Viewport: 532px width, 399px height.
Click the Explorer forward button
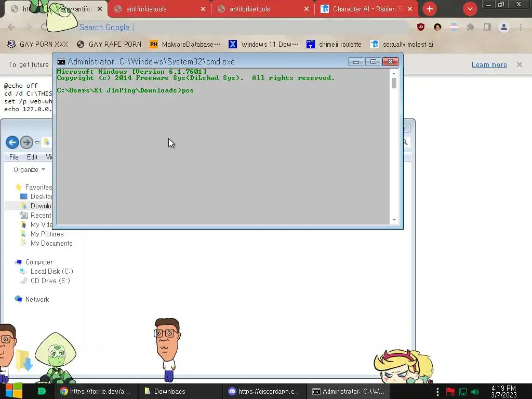pos(26,142)
